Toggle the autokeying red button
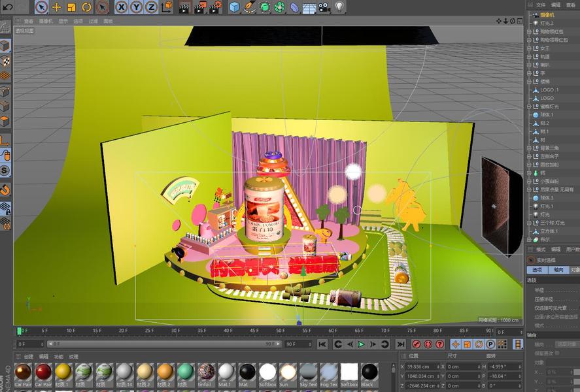This screenshot has width=580, height=392. [x=428, y=344]
